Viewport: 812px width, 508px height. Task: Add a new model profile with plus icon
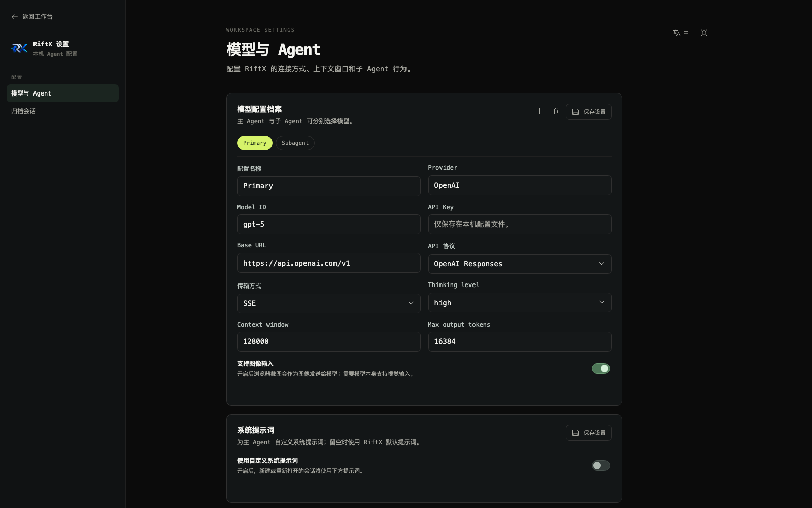pos(539,111)
